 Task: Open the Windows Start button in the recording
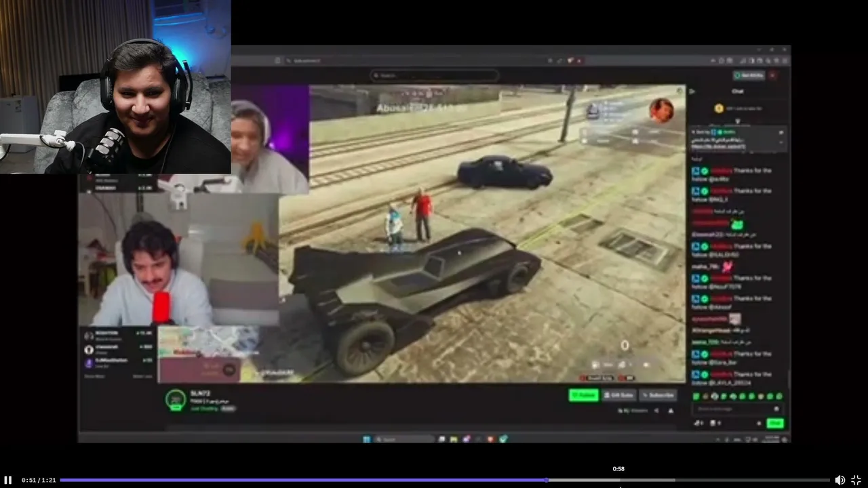[366, 439]
